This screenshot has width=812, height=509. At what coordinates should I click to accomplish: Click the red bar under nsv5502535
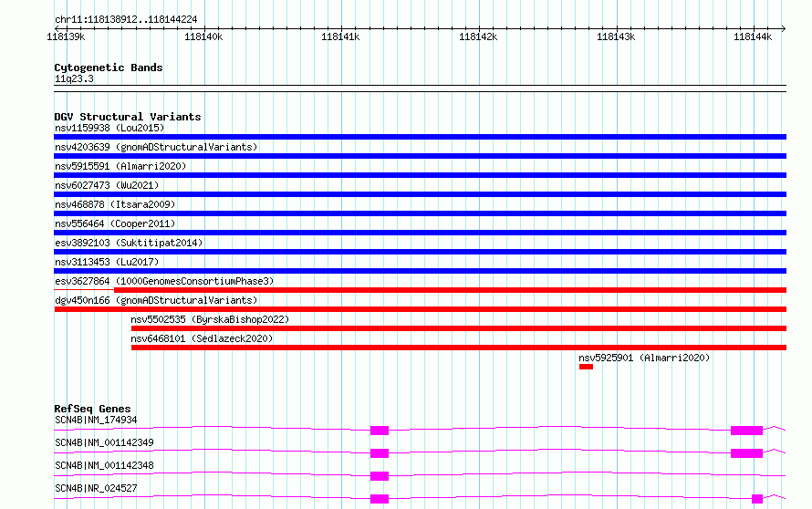459,328
